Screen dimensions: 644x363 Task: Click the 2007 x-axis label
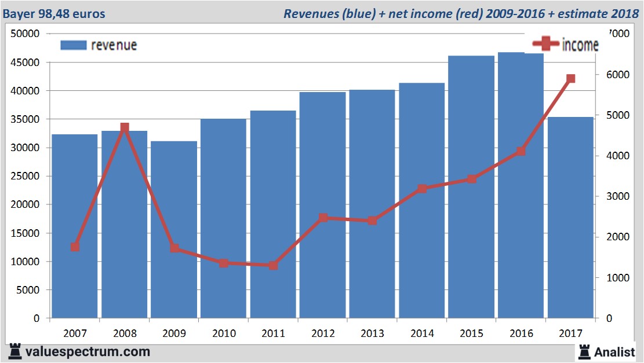(x=75, y=333)
